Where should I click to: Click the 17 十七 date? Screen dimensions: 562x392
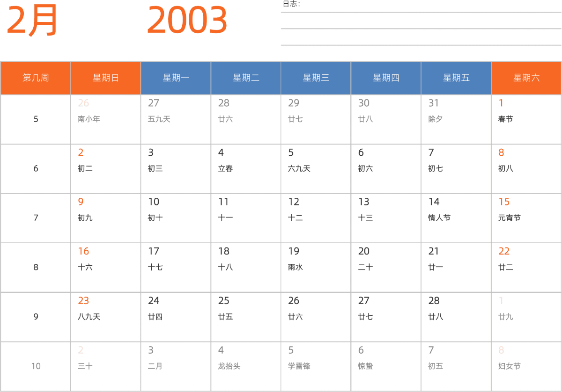pos(176,268)
